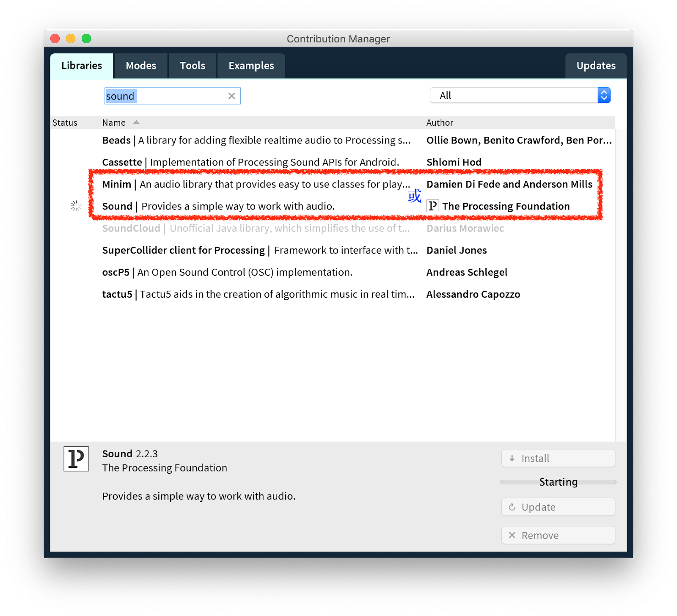Image resolution: width=677 pixels, height=616 pixels.
Task: Open the Examples tab
Action: point(251,66)
